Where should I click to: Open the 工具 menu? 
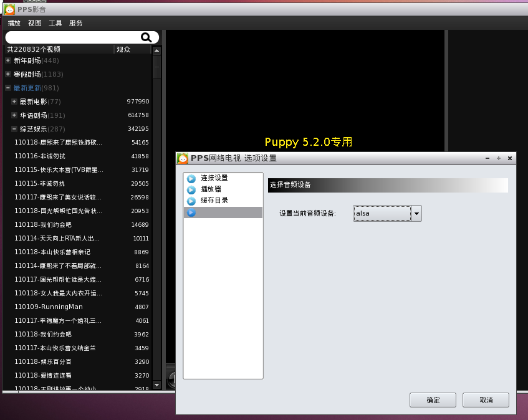[x=55, y=23]
